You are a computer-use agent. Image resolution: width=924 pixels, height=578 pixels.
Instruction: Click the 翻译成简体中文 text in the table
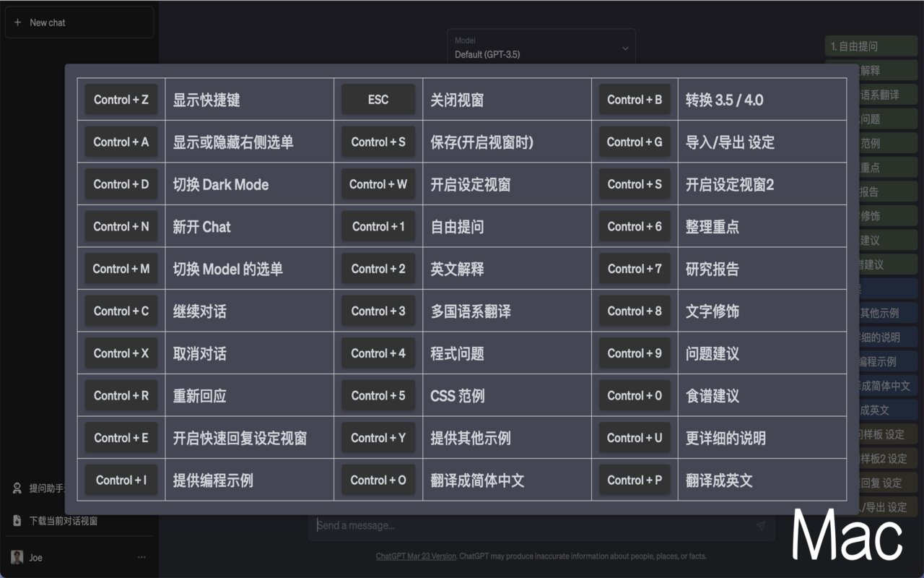[x=477, y=480]
